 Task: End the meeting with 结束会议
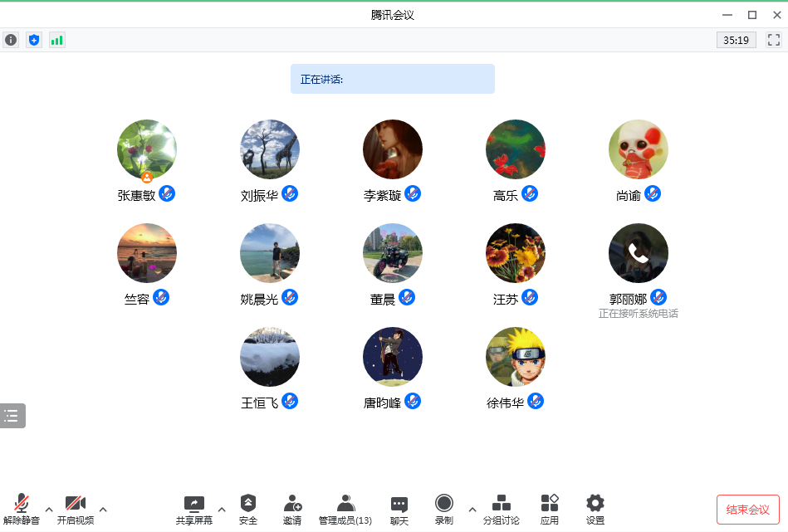click(749, 509)
